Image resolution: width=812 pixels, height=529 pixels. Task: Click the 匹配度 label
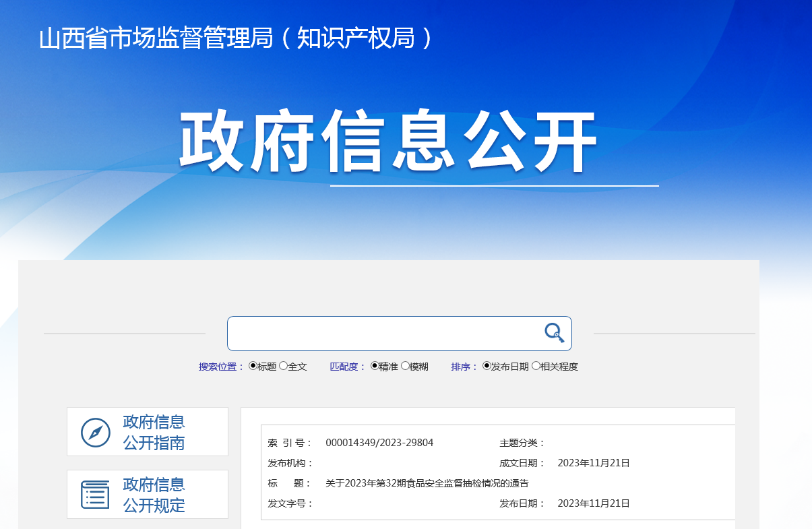click(348, 367)
